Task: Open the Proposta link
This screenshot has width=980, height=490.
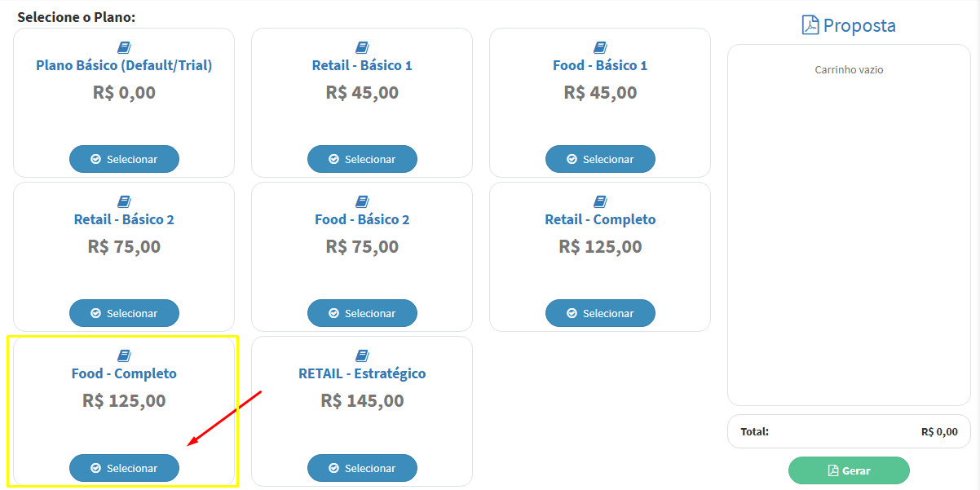Action: coord(848,25)
